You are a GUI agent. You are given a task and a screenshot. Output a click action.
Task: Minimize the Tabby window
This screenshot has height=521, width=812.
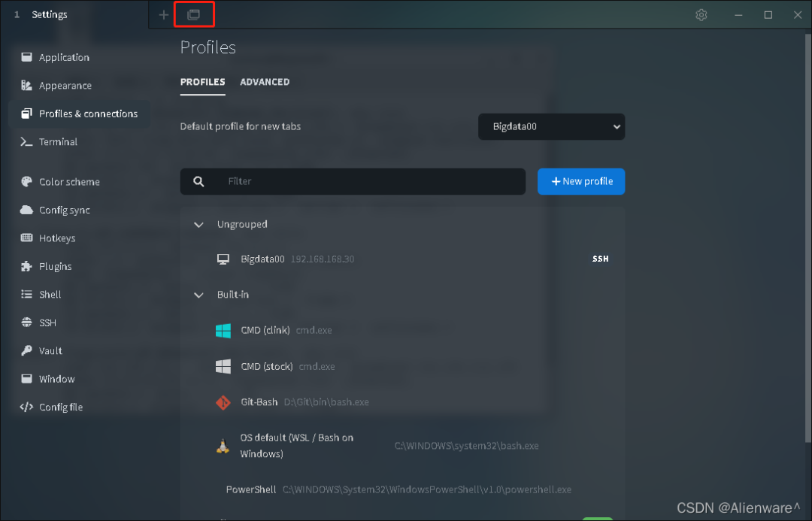(x=738, y=15)
